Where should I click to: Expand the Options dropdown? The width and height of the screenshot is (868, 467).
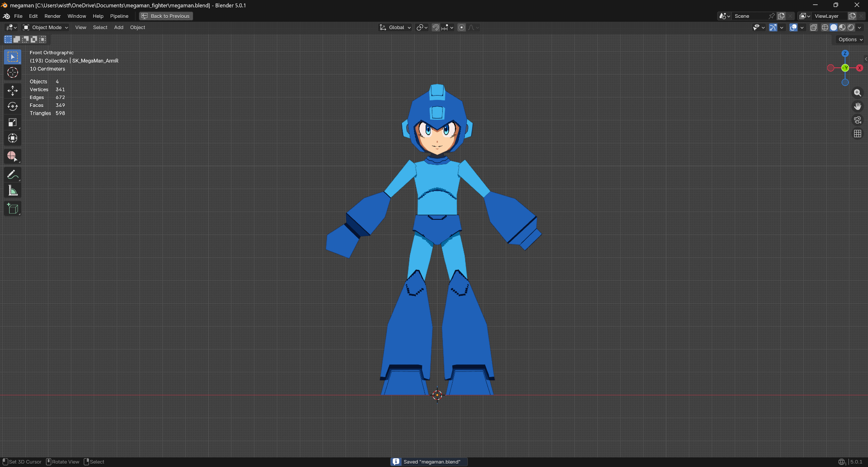coord(850,40)
